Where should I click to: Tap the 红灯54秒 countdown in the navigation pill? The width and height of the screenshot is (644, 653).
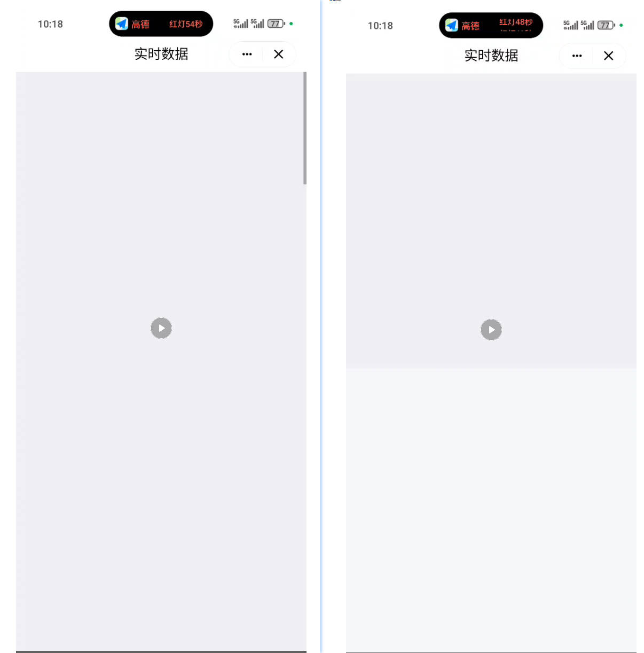click(186, 24)
